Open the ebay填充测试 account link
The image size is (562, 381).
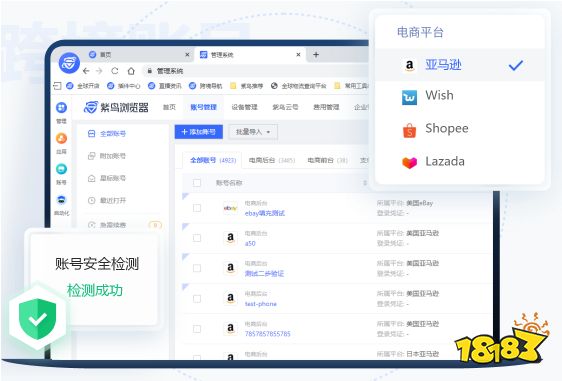(265, 213)
